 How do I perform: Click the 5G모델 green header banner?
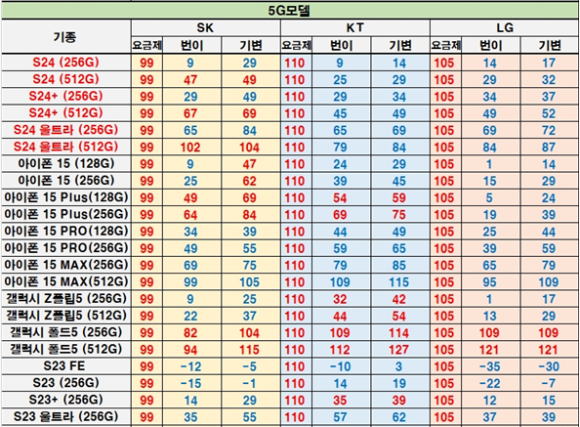290,11
